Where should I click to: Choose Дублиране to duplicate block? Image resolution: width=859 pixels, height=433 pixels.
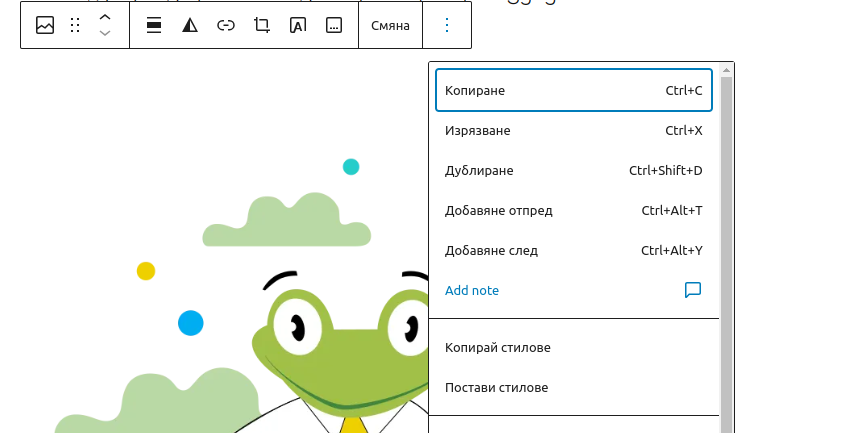click(573, 171)
